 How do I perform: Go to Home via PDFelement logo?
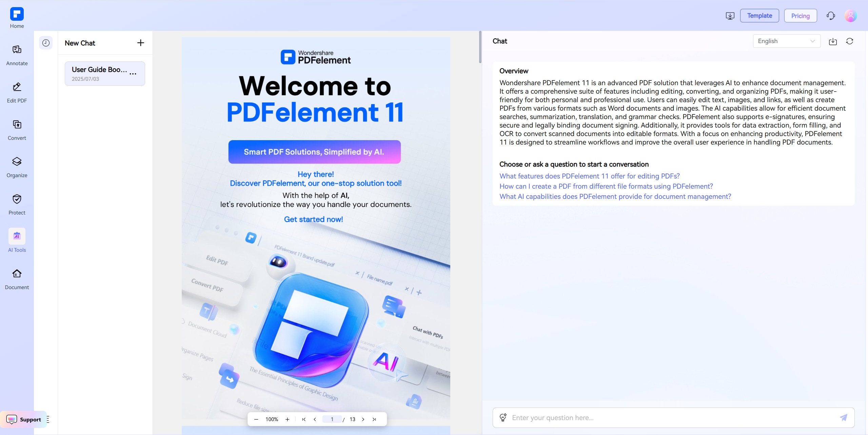[x=17, y=18]
